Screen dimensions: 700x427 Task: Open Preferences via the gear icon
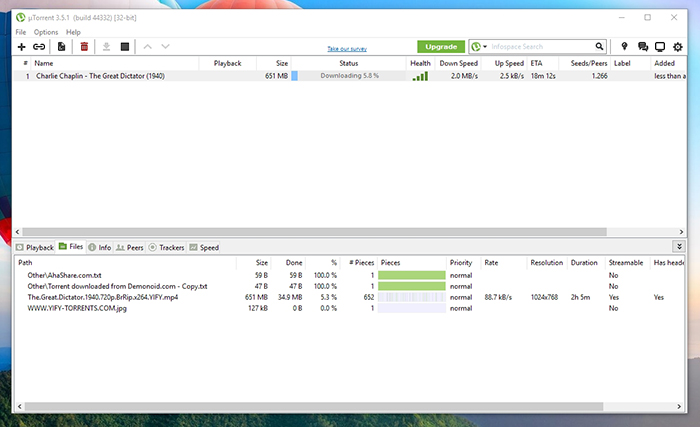coord(678,46)
